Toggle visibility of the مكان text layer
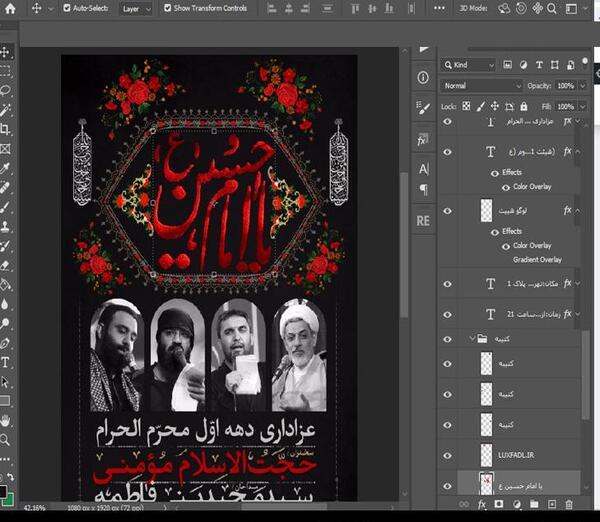This screenshot has width=600, height=522. [x=447, y=284]
